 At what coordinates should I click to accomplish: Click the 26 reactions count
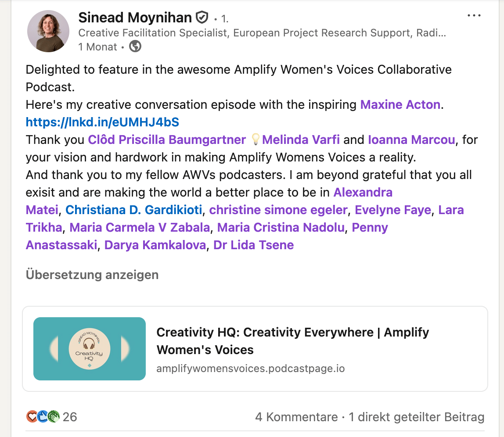(71, 417)
